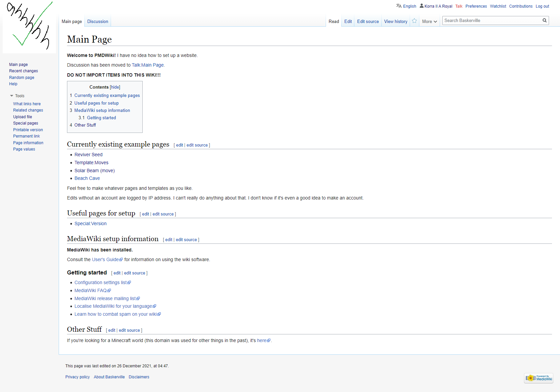Click the language translate icon
560x392 pixels.
(x=399, y=6)
